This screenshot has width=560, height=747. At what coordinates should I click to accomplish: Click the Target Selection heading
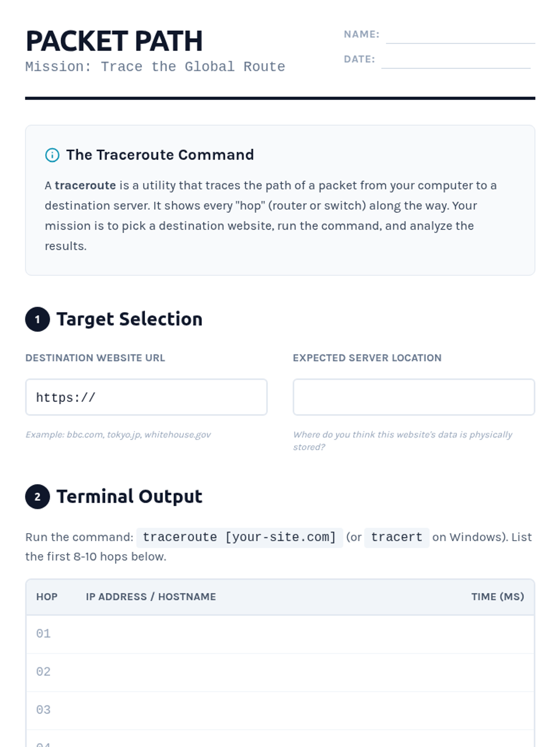coord(129,319)
